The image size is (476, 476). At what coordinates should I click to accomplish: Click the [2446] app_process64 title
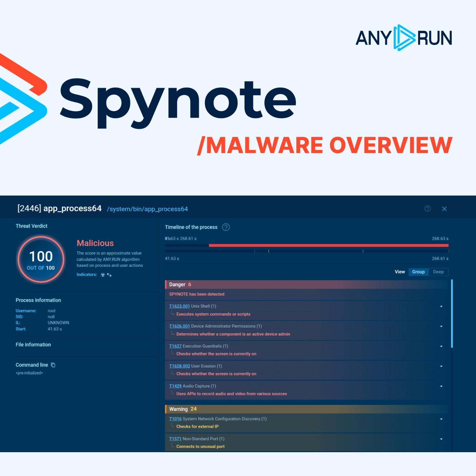tap(59, 208)
